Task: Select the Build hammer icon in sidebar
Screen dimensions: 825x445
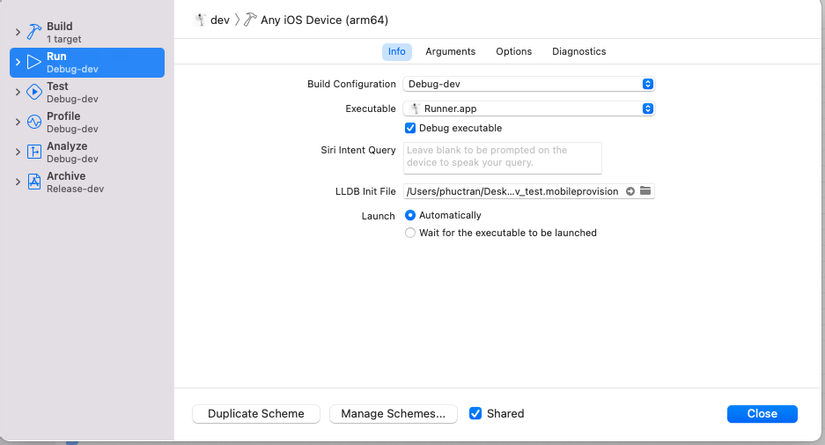Action: click(34, 32)
